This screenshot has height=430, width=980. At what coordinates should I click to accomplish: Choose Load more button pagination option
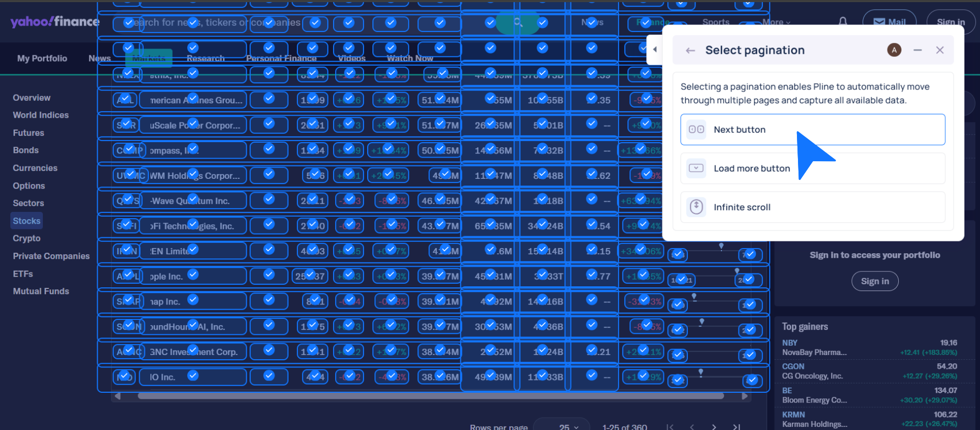pos(812,168)
